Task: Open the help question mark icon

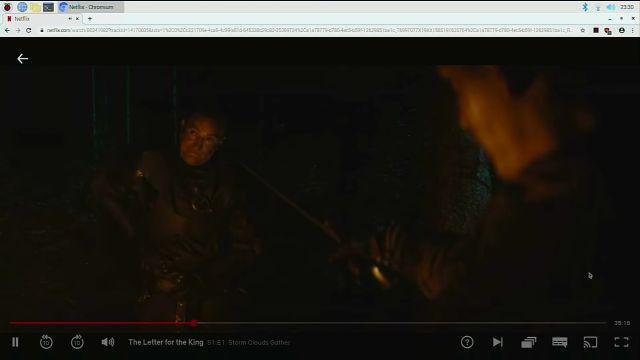Action: 467,342
